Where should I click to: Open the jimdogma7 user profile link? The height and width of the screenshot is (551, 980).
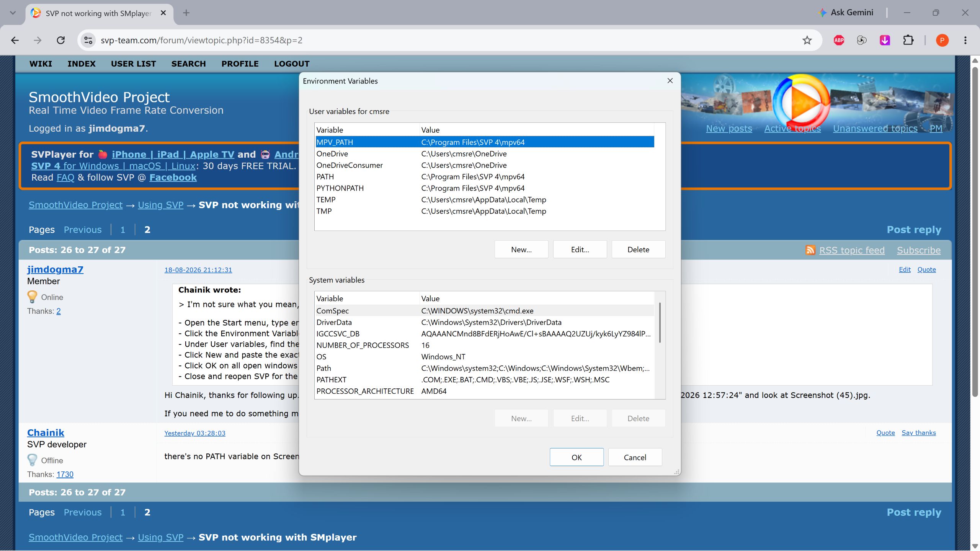point(55,269)
